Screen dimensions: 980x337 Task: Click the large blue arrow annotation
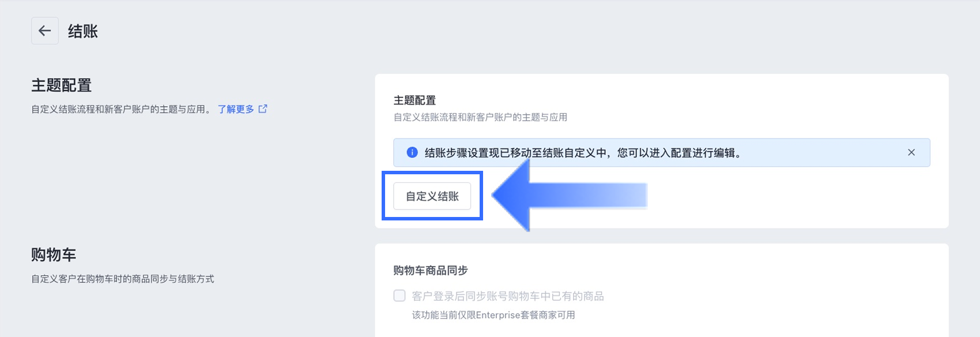pos(570,196)
